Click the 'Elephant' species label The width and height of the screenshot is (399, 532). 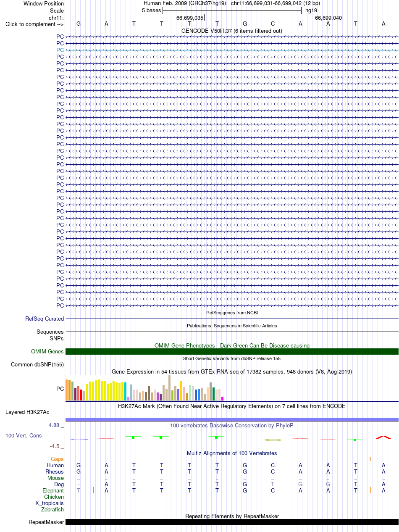53,491
